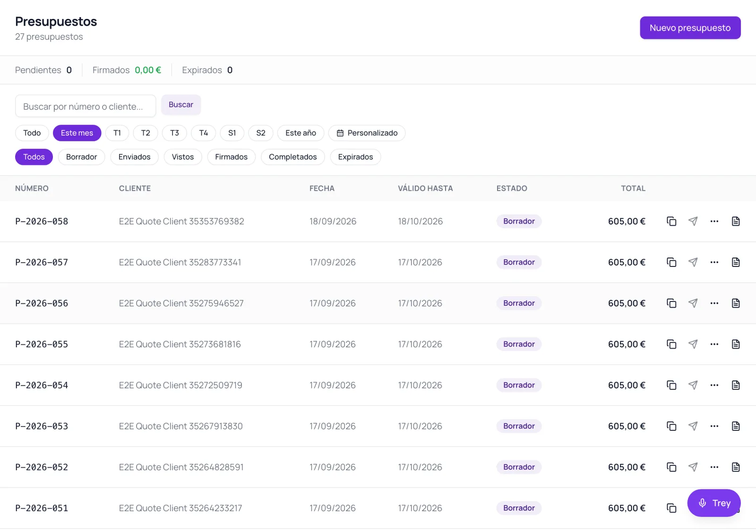Image resolution: width=756 pixels, height=532 pixels.
Task: Duplicate quote P-2026-053 with copy icon
Action: point(671,426)
